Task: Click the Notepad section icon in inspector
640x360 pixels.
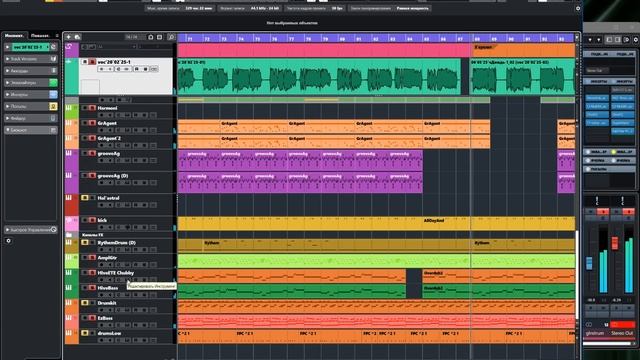Action: click(53, 130)
